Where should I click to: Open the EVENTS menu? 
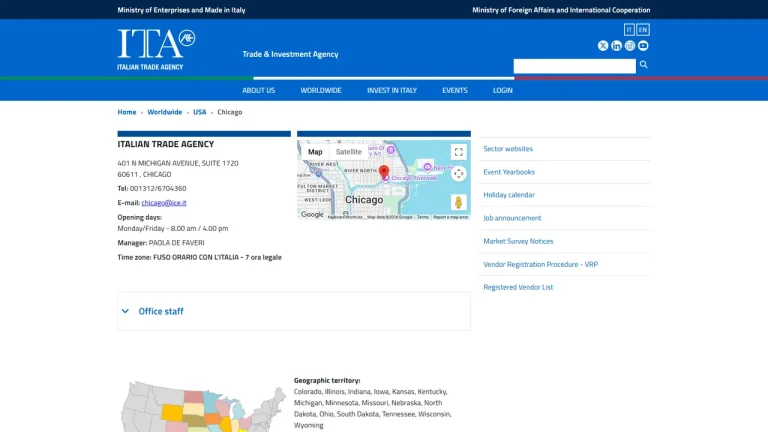pyautogui.click(x=455, y=90)
